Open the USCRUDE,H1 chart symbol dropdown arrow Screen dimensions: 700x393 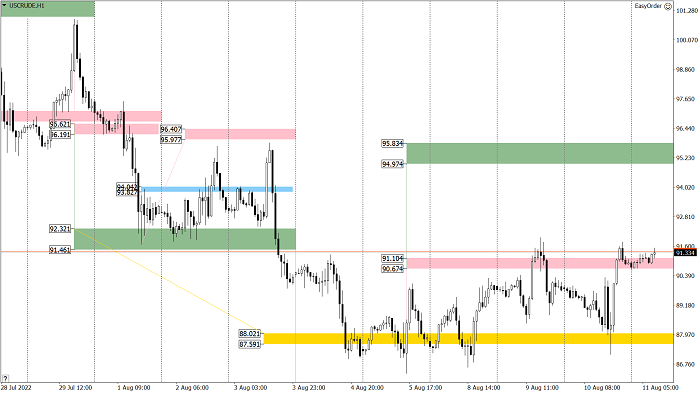[x=4, y=6]
